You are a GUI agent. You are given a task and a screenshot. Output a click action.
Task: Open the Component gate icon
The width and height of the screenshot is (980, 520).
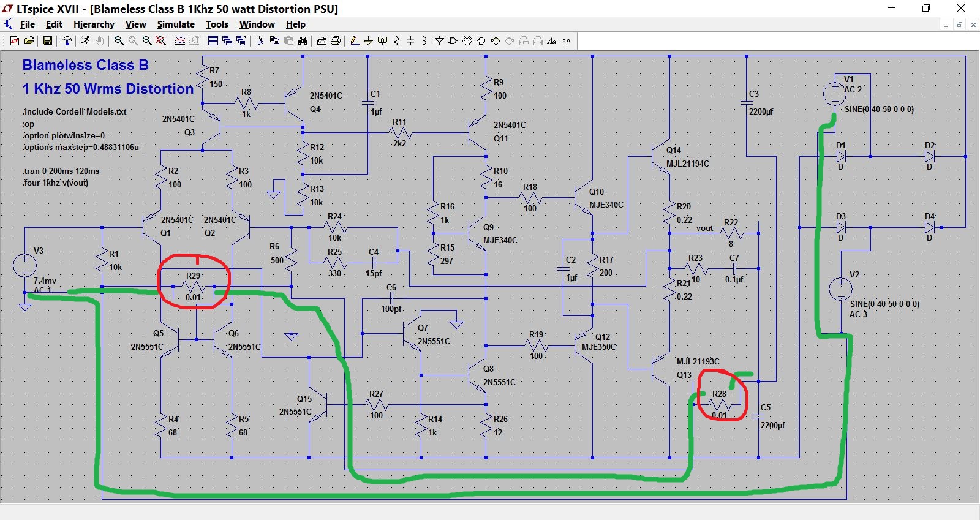click(453, 41)
